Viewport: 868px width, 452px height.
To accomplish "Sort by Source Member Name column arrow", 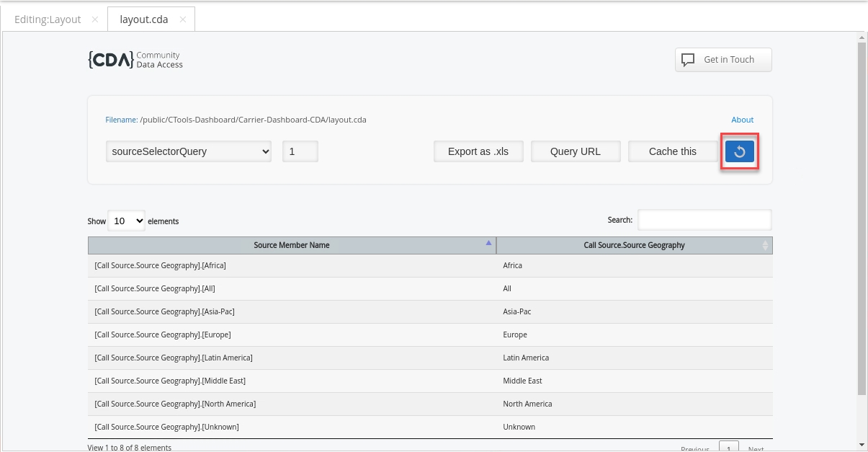I will click(x=489, y=244).
